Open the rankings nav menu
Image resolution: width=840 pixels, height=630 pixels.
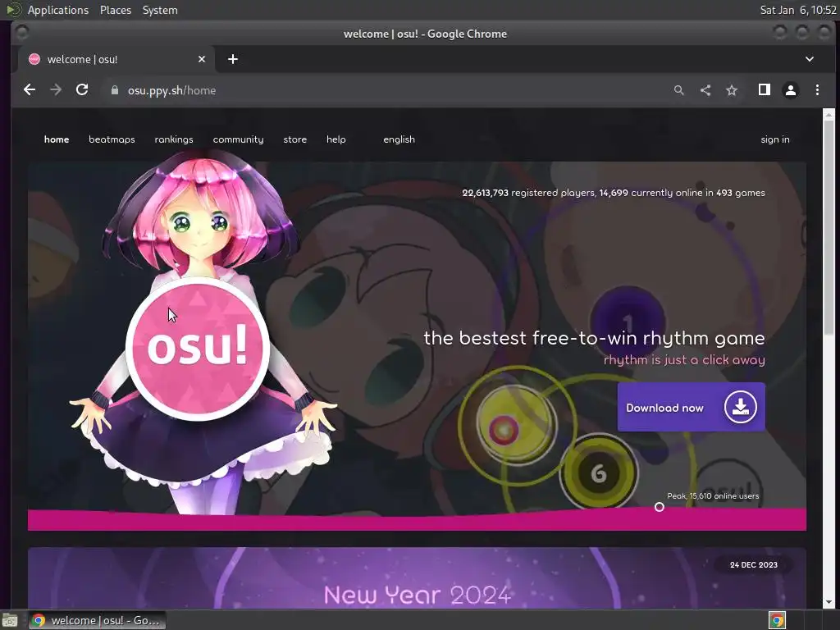tap(174, 139)
